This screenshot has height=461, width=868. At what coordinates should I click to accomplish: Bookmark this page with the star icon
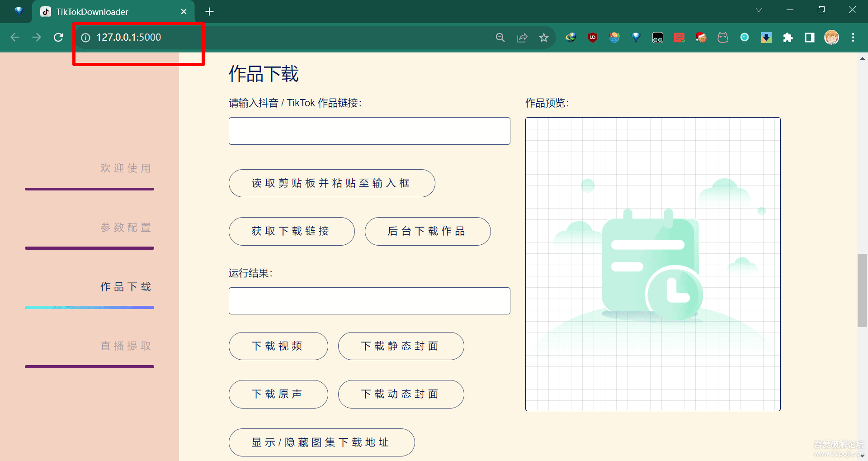[544, 38]
